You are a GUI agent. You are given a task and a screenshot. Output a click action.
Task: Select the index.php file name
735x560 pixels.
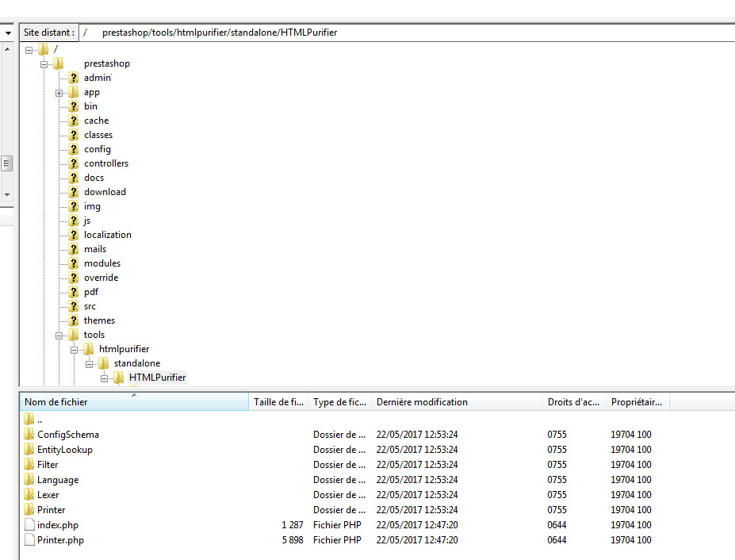pos(58,525)
